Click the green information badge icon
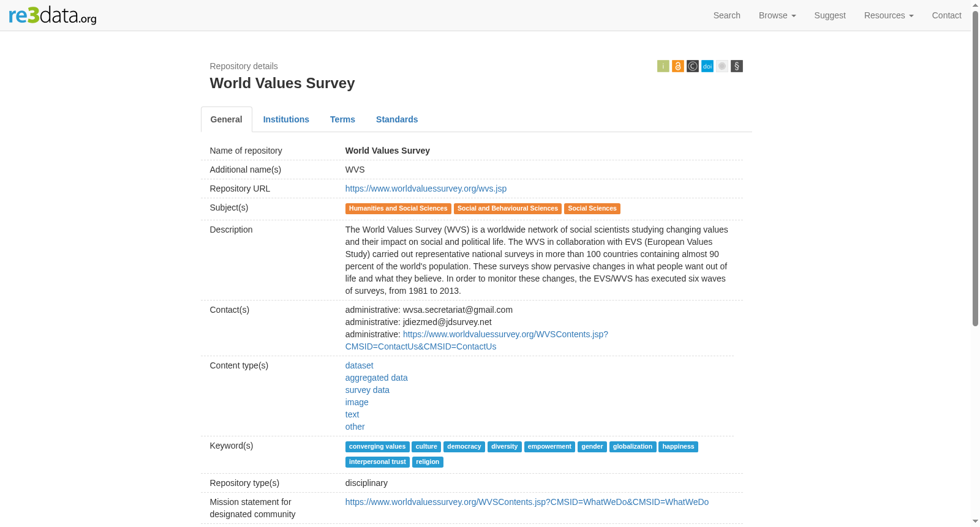 click(663, 66)
